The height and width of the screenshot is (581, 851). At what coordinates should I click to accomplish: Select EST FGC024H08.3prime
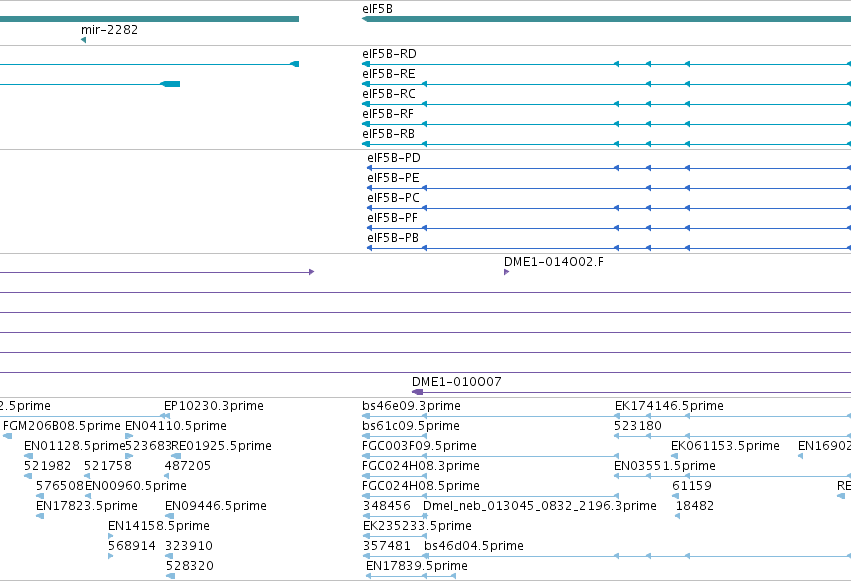[x=421, y=466]
